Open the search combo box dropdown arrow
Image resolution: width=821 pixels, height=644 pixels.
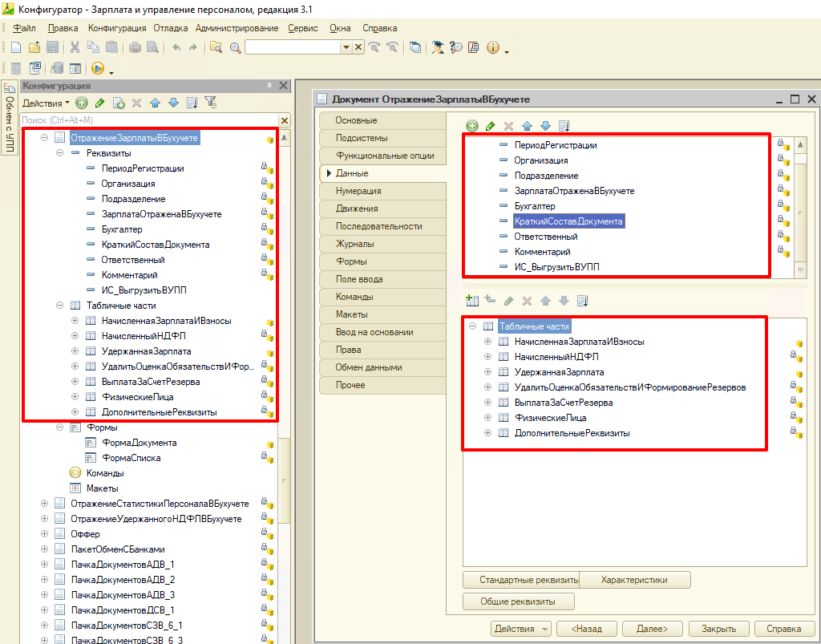click(x=346, y=48)
